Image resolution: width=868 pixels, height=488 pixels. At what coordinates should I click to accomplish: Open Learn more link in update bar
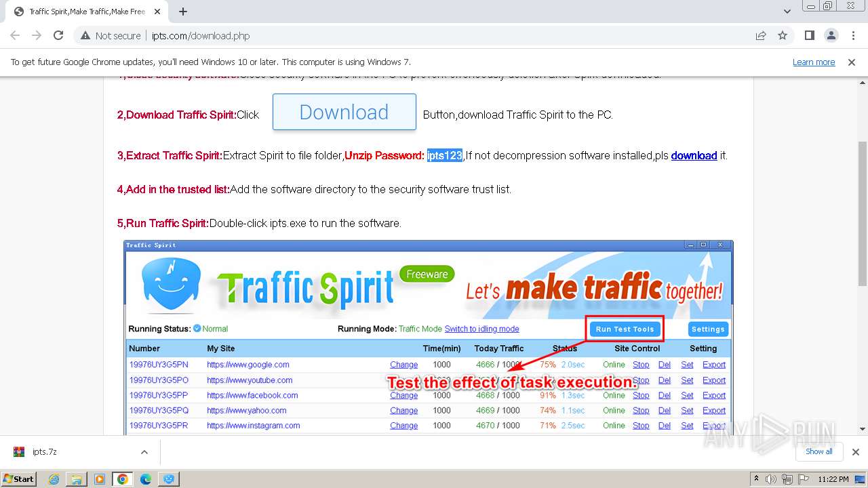pyautogui.click(x=814, y=62)
